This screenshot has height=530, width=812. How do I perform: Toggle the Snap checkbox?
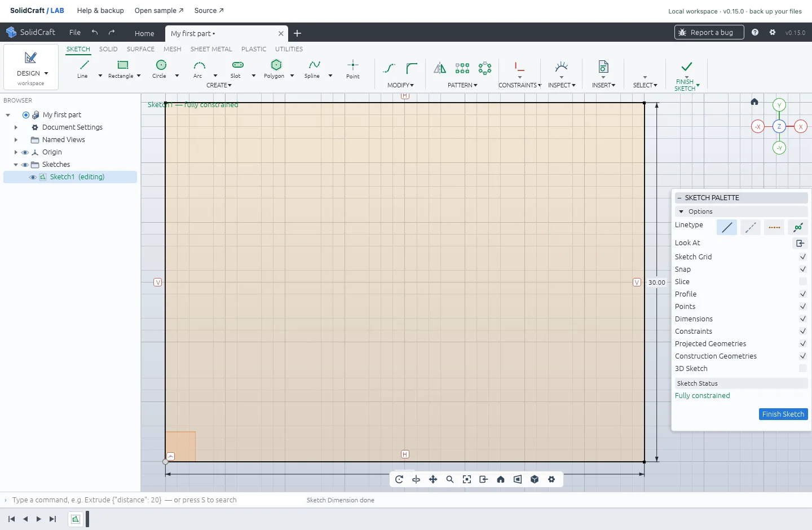click(x=803, y=269)
